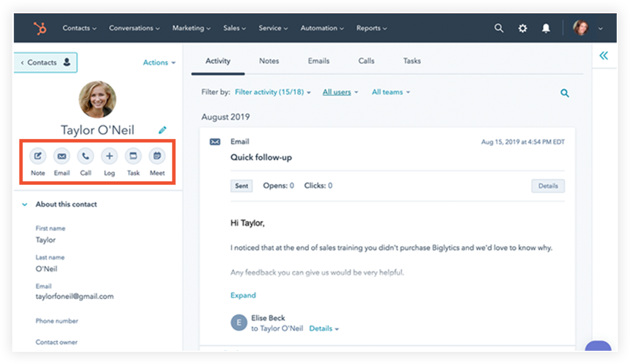Toggle the right sidebar with the double chevron
630x364 pixels.
pyautogui.click(x=604, y=56)
